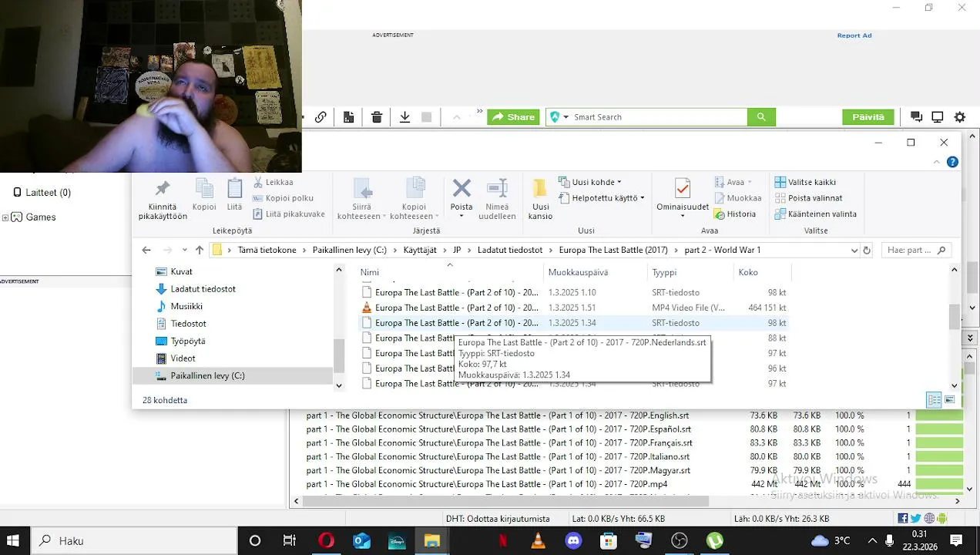Click the green Share button
This screenshot has width=980, height=555.
(x=513, y=117)
